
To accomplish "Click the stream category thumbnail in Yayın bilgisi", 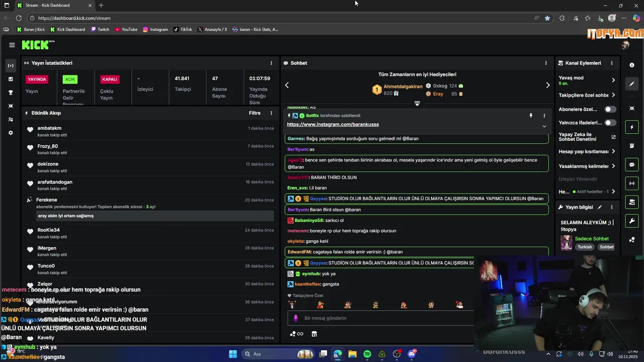I will pyautogui.click(x=567, y=242).
